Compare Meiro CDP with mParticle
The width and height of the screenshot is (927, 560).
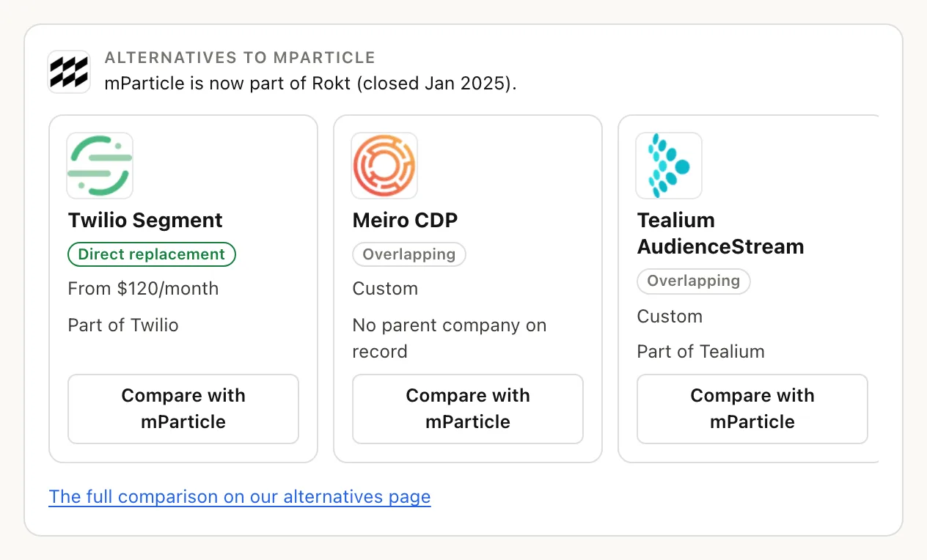point(468,409)
